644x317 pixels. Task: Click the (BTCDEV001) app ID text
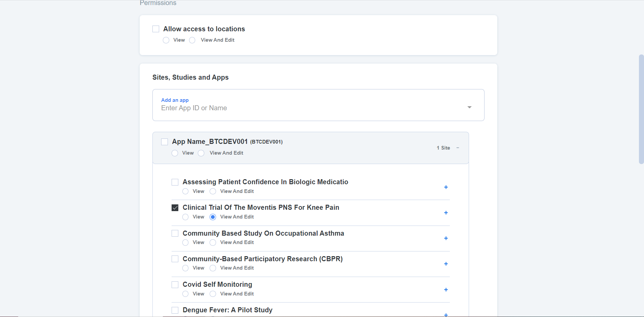[x=266, y=142]
